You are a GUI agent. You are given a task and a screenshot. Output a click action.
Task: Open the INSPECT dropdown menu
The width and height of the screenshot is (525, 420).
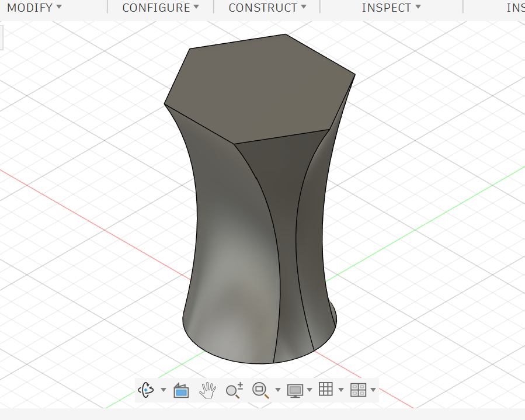pos(391,8)
